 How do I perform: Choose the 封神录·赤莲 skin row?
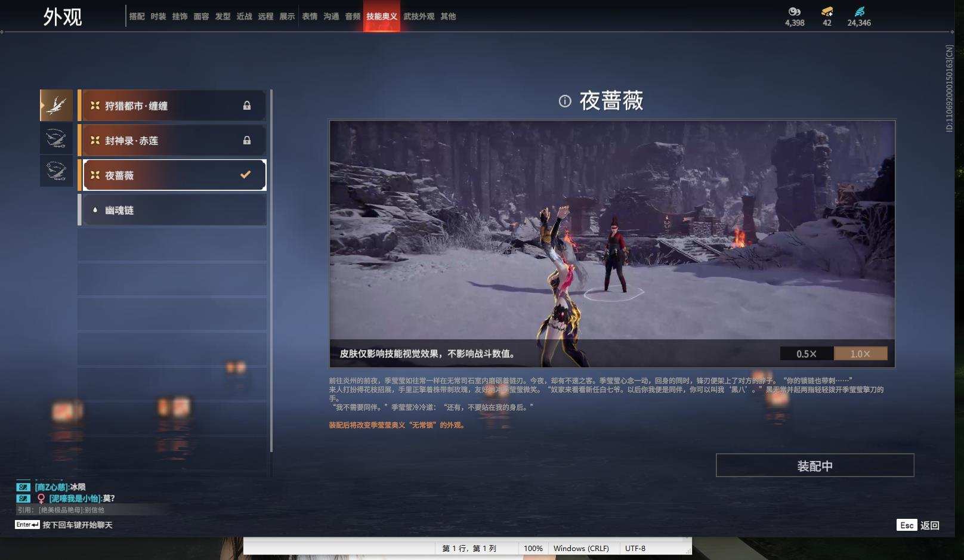click(172, 140)
